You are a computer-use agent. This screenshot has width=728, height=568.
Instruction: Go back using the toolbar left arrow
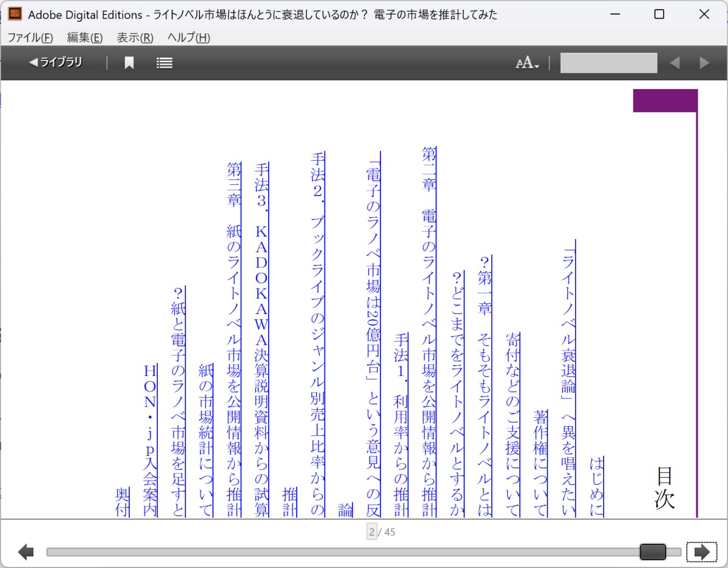[675, 62]
